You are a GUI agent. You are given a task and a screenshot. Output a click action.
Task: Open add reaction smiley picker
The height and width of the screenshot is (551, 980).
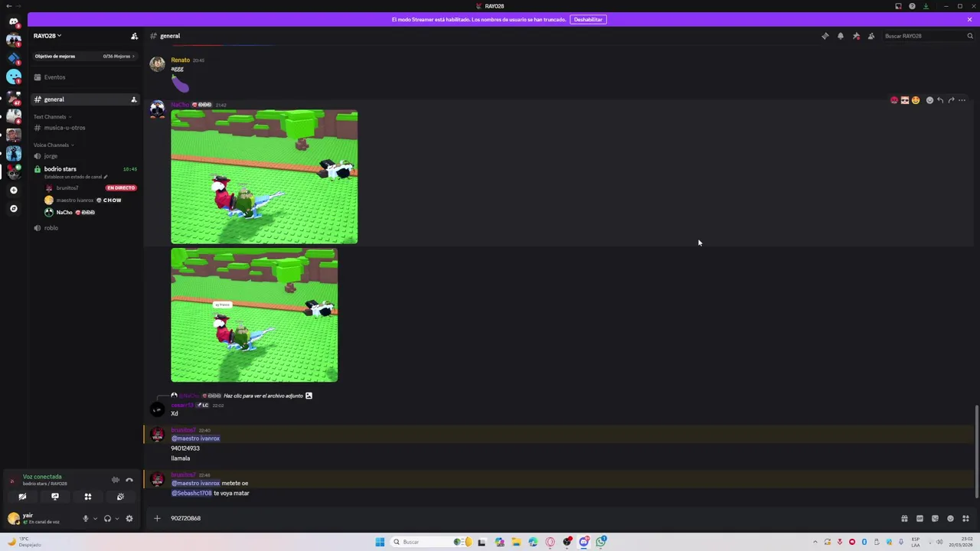tap(929, 100)
